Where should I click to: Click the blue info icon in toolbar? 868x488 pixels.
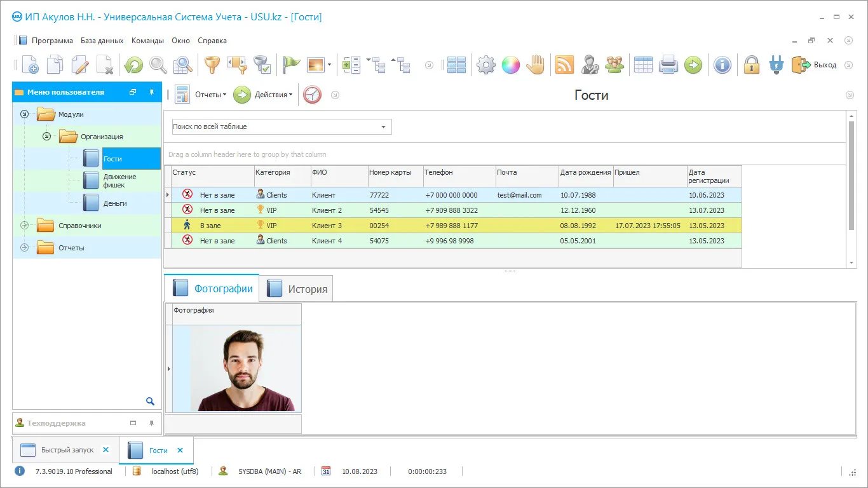(722, 65)
